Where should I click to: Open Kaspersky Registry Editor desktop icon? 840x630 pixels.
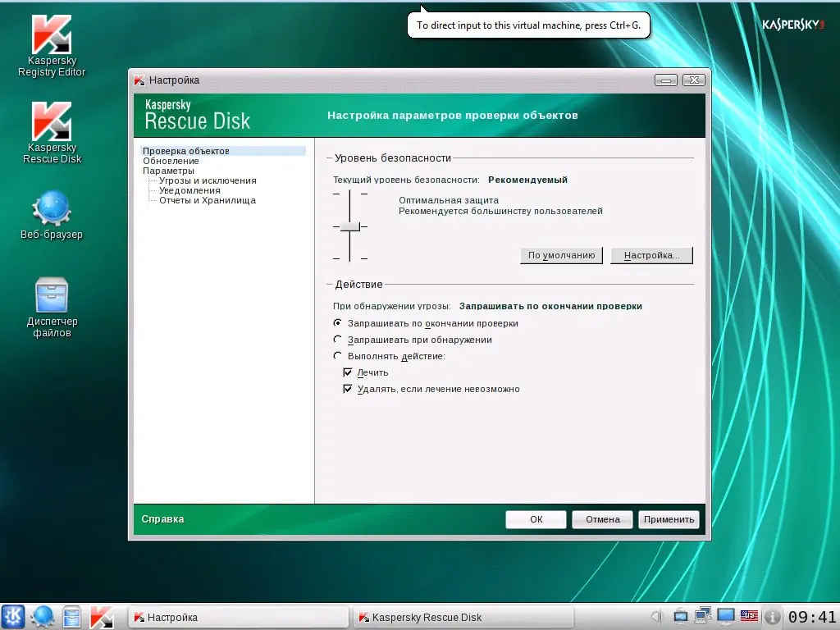(52, 46)
